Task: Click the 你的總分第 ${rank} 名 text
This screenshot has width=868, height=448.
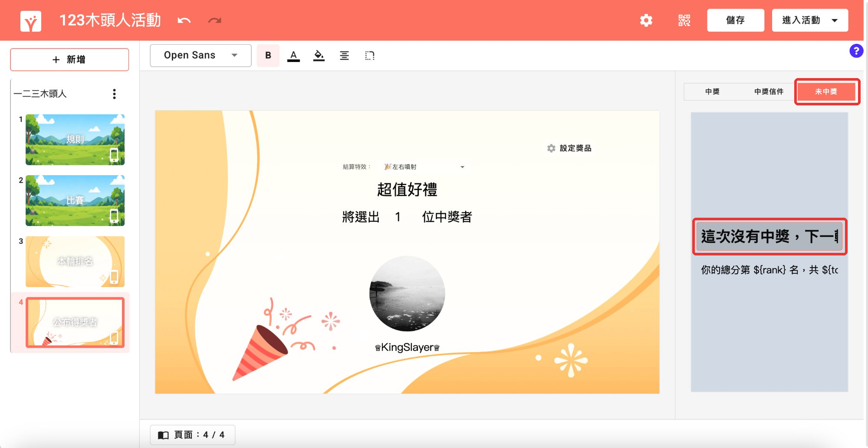Action: (x=769, y=270)
